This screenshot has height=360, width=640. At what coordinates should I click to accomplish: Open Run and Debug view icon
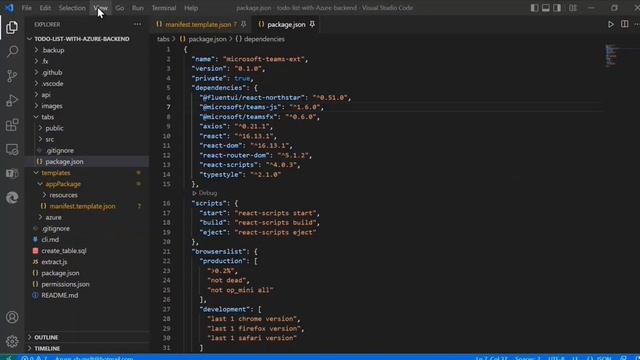[x=12, y=100]
